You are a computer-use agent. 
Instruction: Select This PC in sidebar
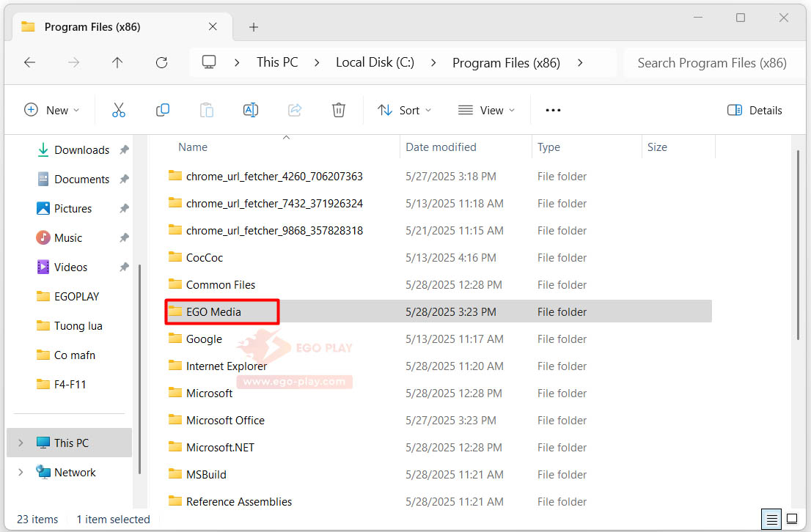click(x=71, y=443)
